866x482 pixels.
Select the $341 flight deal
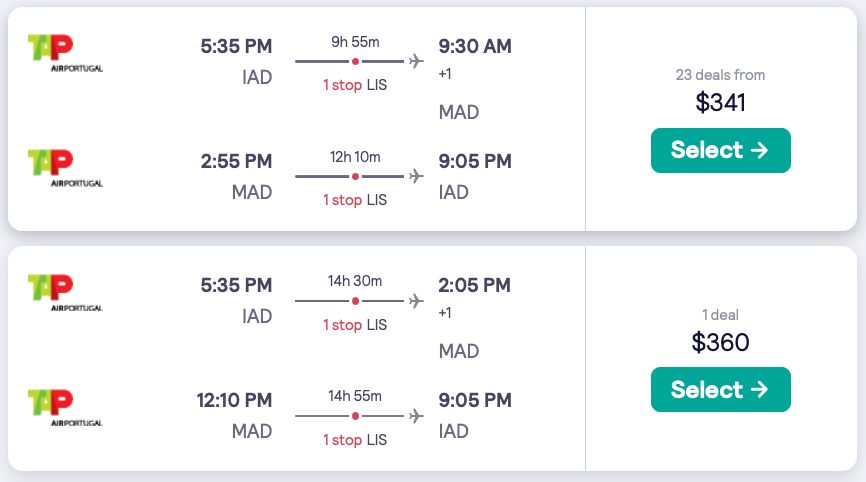[720, 150]
